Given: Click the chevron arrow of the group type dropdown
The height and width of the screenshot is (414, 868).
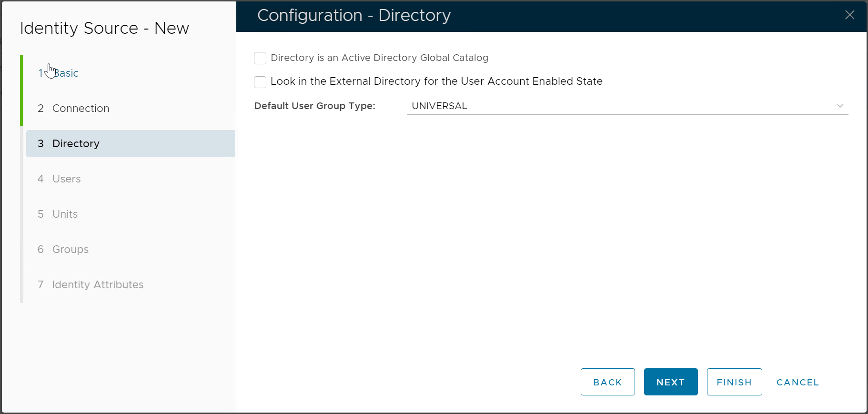Looking at the screenshot, I should pos(840,106).
